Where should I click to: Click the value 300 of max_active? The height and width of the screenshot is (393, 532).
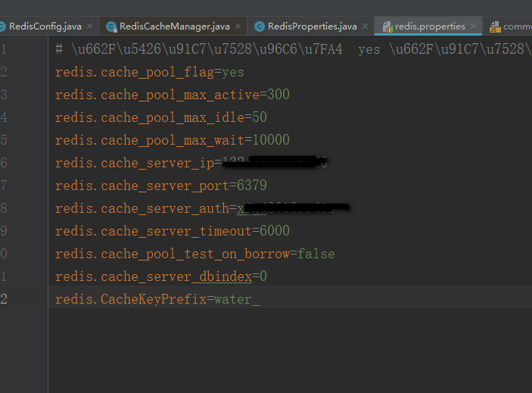pos(278,95)
